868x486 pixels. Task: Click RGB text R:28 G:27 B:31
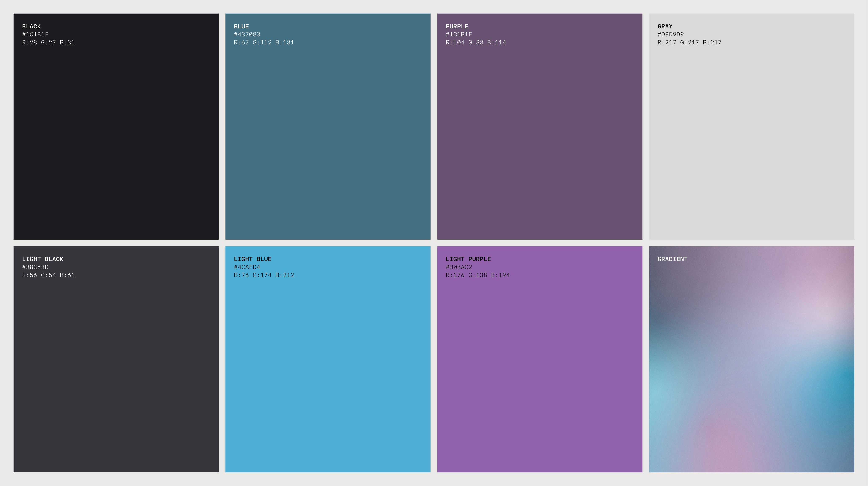tap(48, 43)
